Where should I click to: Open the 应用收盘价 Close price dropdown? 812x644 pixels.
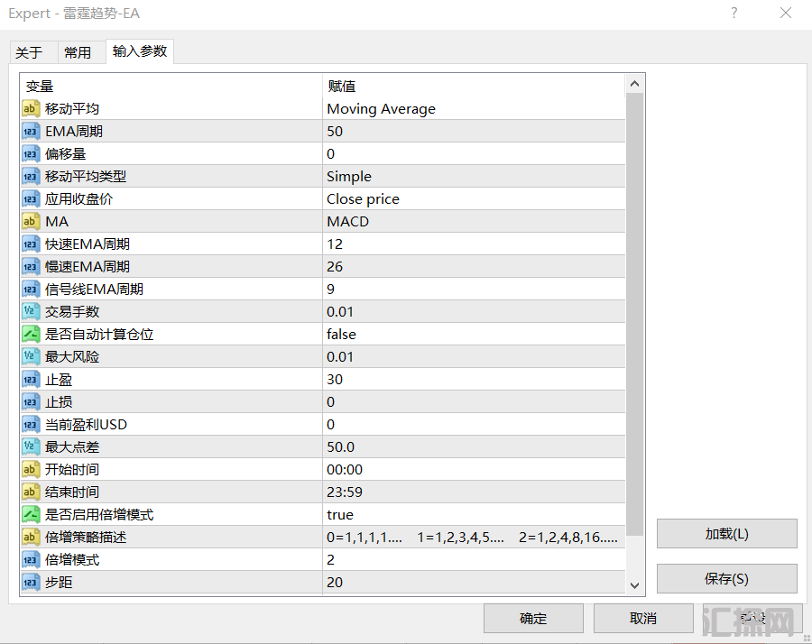tap(474, 199)
